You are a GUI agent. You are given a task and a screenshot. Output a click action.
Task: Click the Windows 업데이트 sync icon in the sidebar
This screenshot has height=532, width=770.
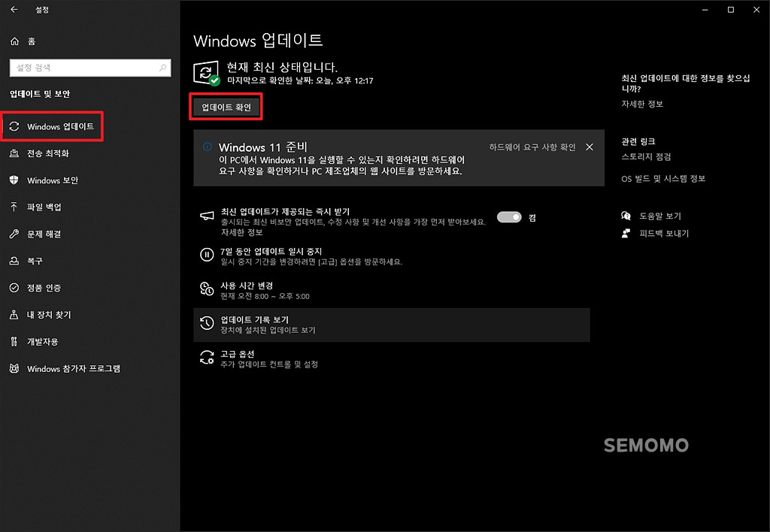pos(14,127)
